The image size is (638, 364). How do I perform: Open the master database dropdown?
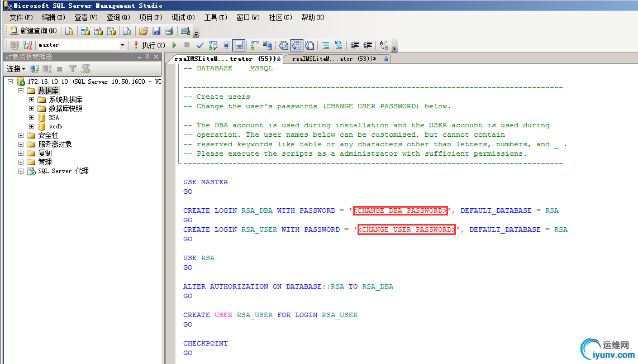pos(122,45)
